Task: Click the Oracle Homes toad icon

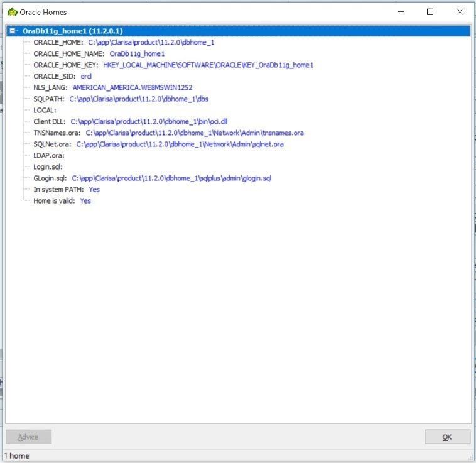Action: (13, 12)
